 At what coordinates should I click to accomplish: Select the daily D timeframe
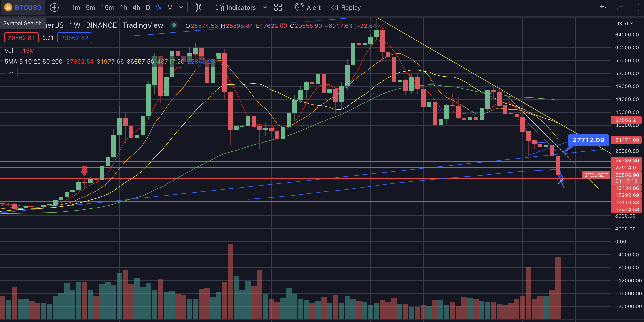click(148, 7)
